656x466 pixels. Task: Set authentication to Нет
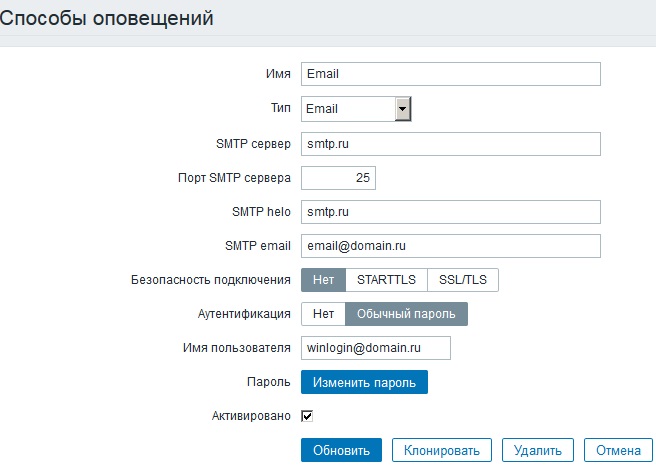(323, 314)
